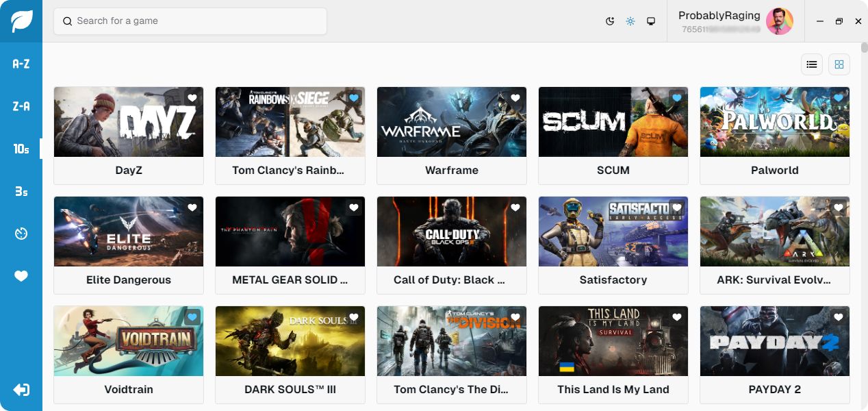Open the timer clock sidebar icon
868x411 pixels.
[21, 234]
